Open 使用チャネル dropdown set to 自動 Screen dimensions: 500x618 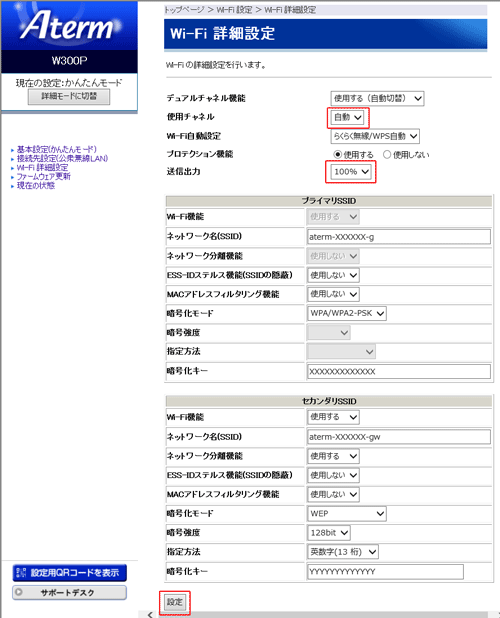tap(348, 117)
